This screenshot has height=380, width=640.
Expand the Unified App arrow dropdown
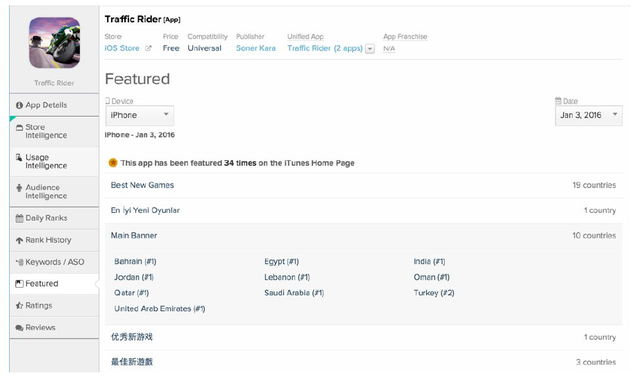click(x=370, y=49)
